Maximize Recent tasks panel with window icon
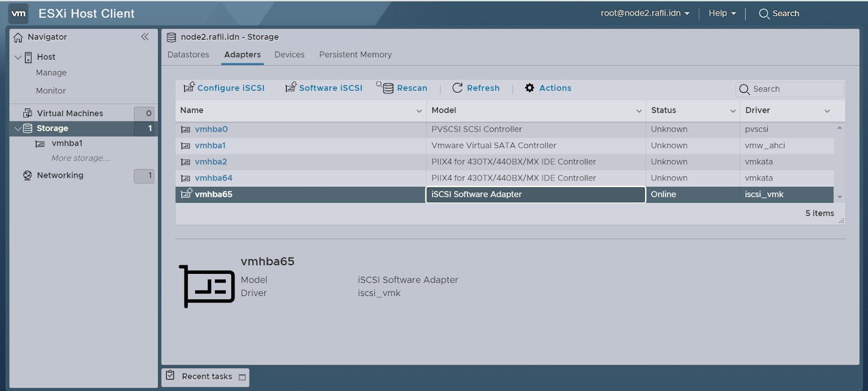The height and width of the screenshot is (391, 868). (x=242, y=377)
